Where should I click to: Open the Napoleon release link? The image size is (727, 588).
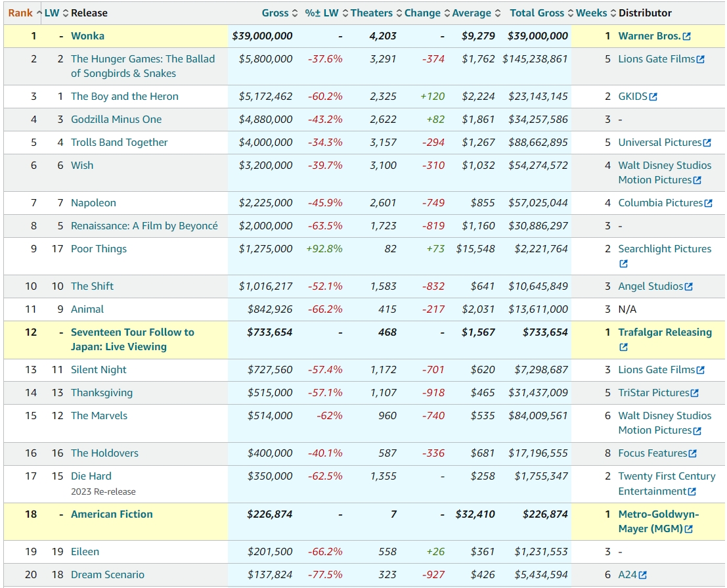[94, 202]
